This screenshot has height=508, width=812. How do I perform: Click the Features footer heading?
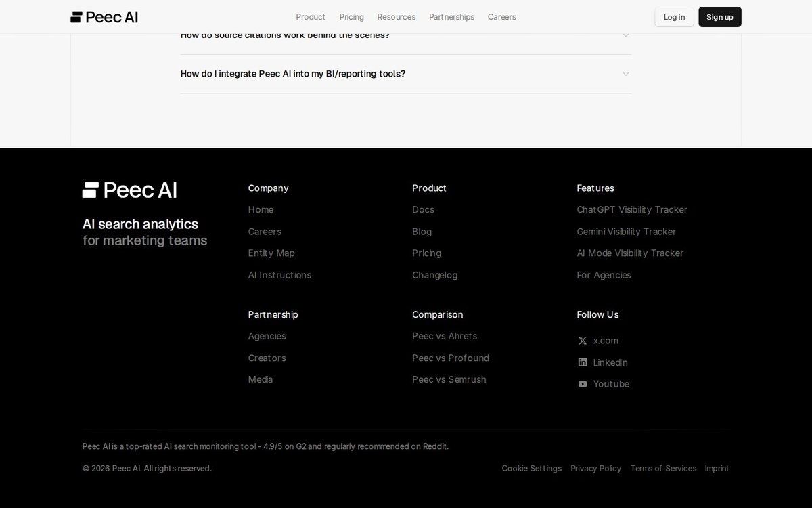click(x=595, y=188)
